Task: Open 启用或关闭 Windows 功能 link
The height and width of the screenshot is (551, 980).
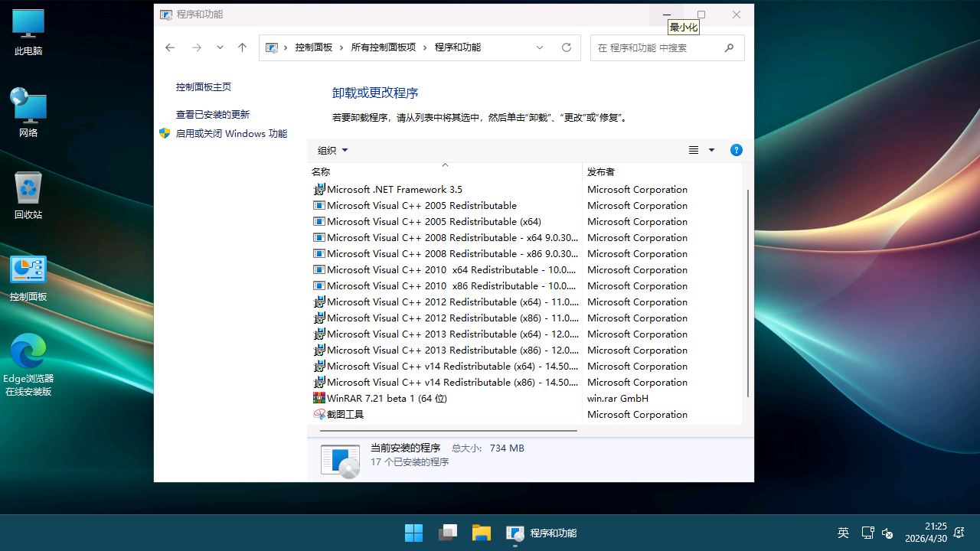Action: click(x=231, y=134)
